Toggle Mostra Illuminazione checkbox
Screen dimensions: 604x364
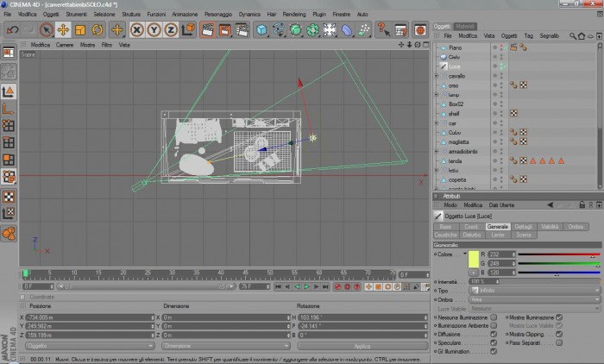(x=559, y=317)
